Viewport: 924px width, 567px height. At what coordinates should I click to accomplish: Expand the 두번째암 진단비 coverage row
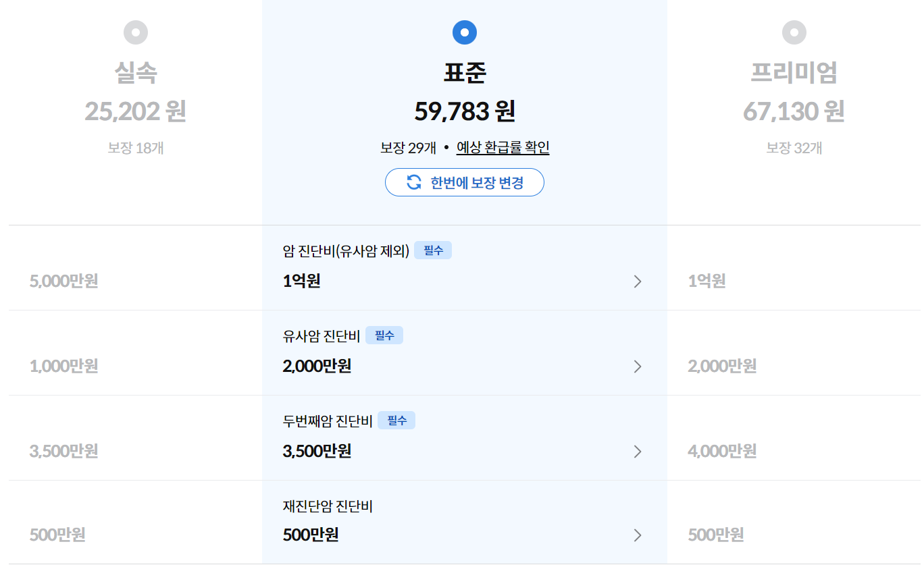tap(637, 452)
